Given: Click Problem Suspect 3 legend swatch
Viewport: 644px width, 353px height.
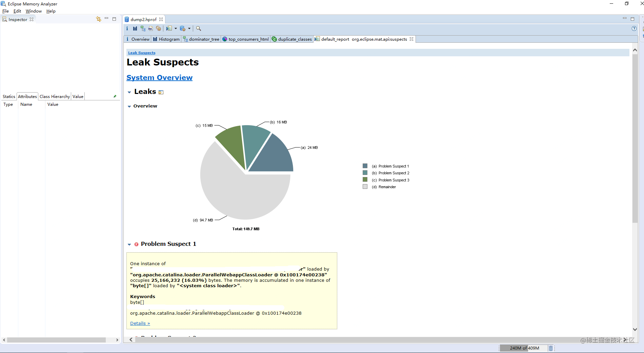Looking at the screenshot, I should pyautogui.click(x=365, y=179).
